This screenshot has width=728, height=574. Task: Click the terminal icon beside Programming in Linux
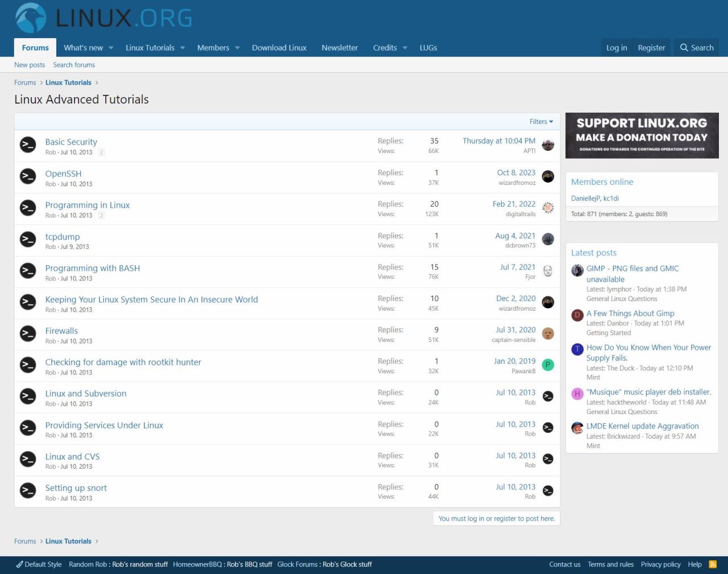point(28,208)
